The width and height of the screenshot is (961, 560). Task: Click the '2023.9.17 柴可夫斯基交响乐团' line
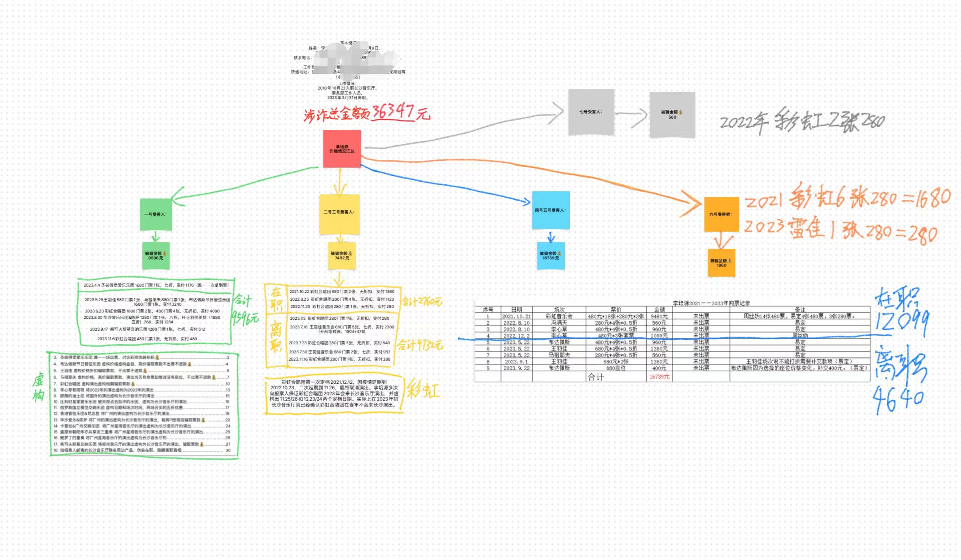pos(148,329)
